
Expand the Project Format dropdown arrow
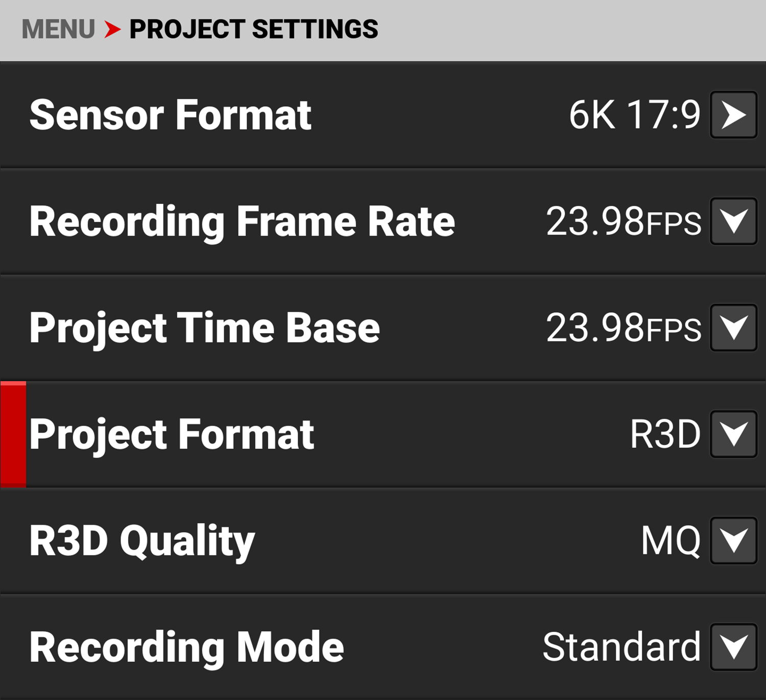733,434
